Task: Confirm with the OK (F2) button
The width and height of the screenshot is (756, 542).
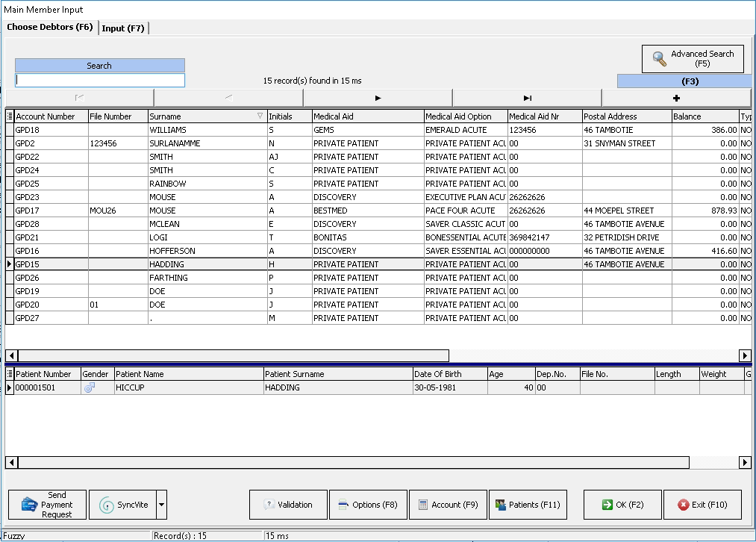Action: point(622,505)
